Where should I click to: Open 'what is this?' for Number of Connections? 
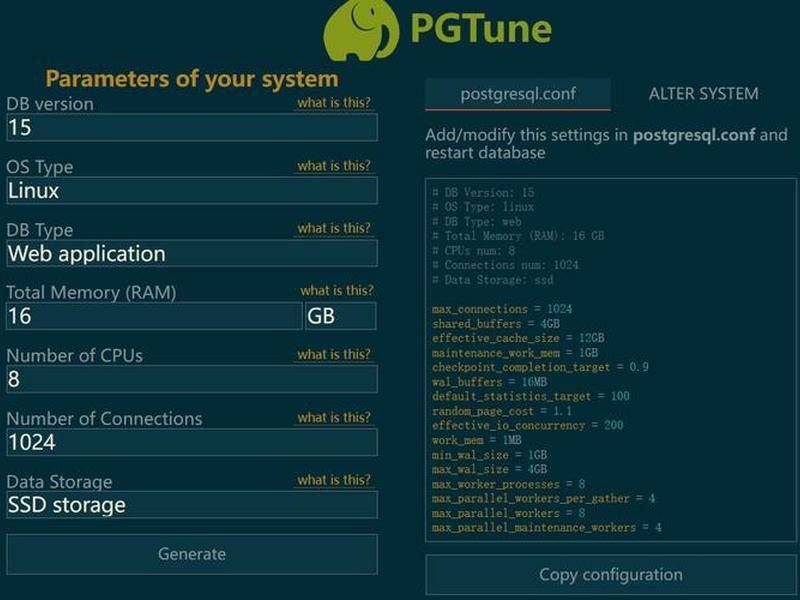tap(334, 418)
